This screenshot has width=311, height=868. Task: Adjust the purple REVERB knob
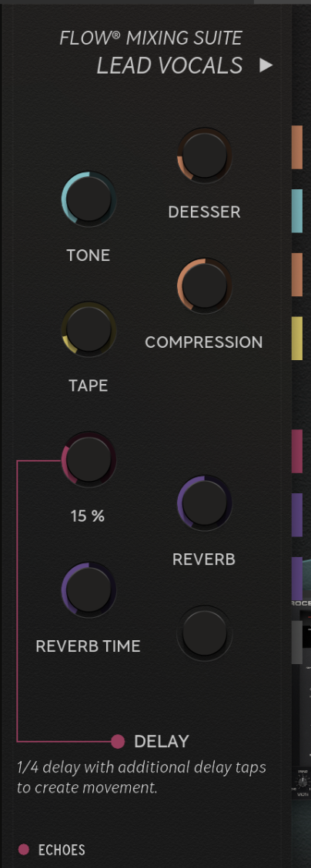pos(205,502)
